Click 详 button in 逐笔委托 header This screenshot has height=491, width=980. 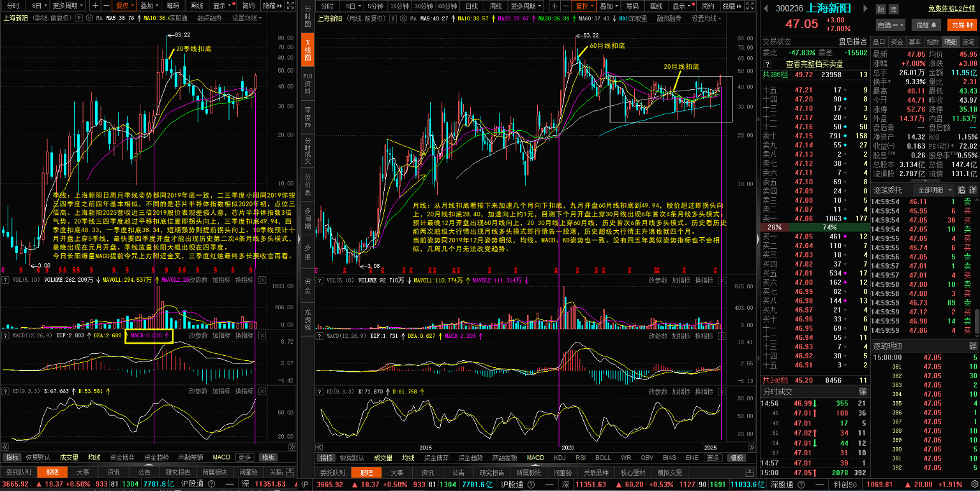click(x=973, y=190)
